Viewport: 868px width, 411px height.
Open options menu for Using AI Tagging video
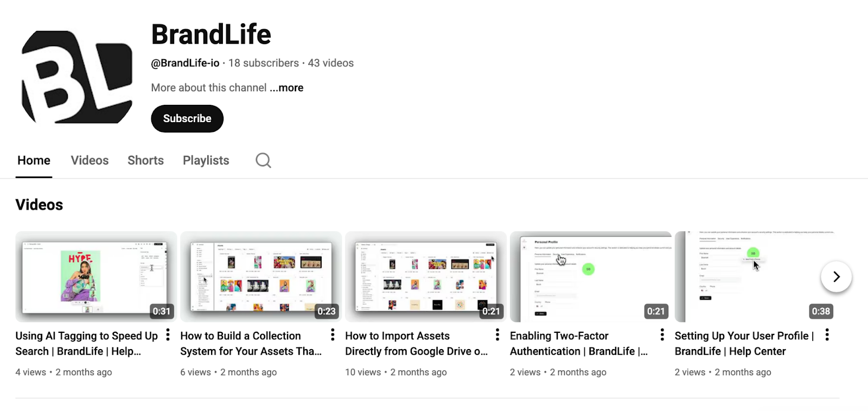tap(168, 335)
